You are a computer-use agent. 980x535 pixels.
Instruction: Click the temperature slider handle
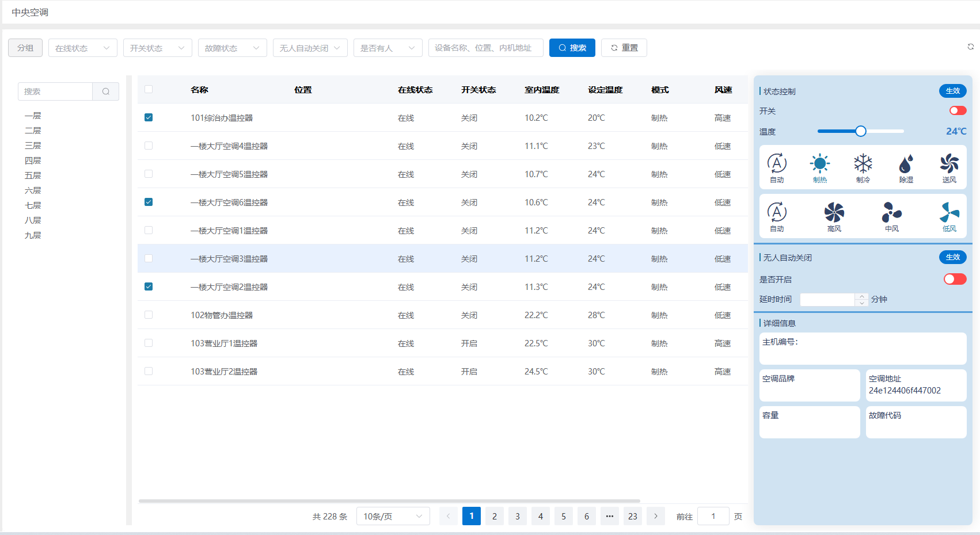coord(860,131)
